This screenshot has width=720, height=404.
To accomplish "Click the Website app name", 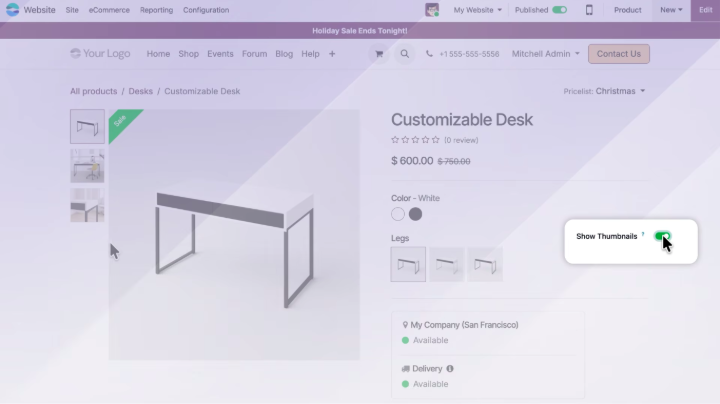I will [39, 10].
